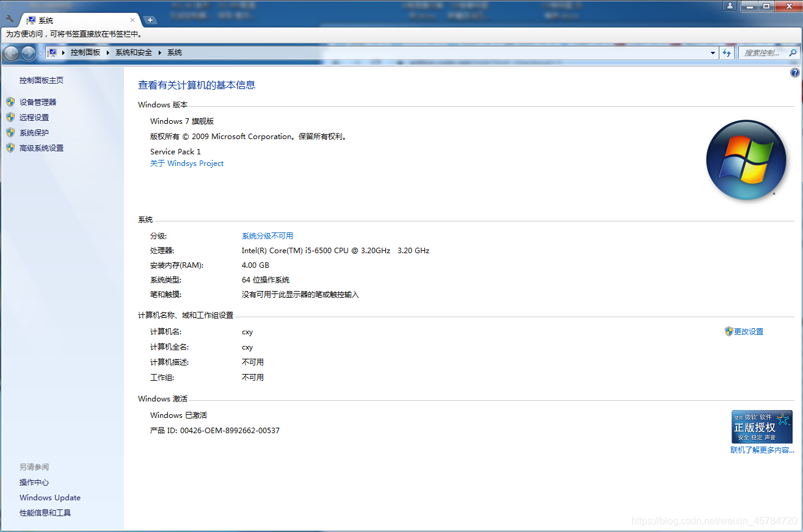Go forward with the forward arrow button
The width and height of the screenshot is (803, 532).
28,53
